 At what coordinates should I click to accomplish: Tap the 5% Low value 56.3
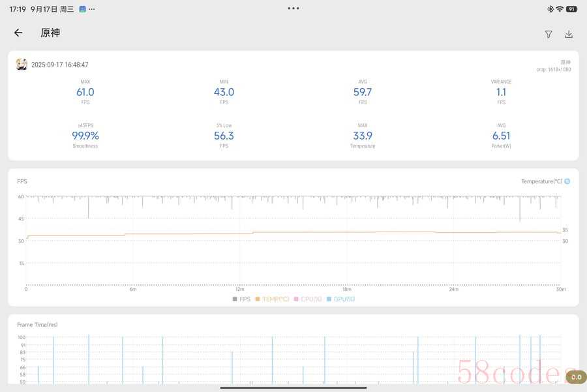[224, 136]
